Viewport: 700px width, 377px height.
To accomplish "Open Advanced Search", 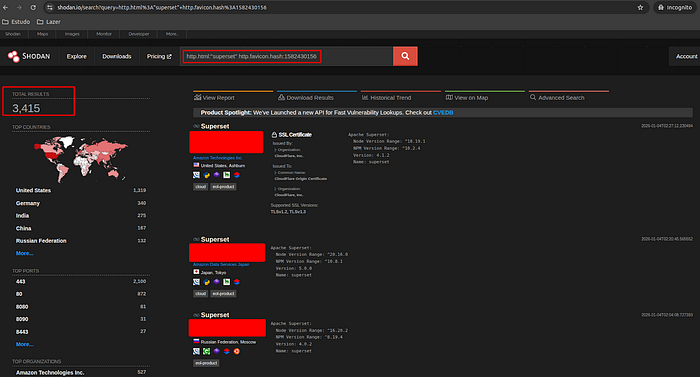I will [557, 97].
